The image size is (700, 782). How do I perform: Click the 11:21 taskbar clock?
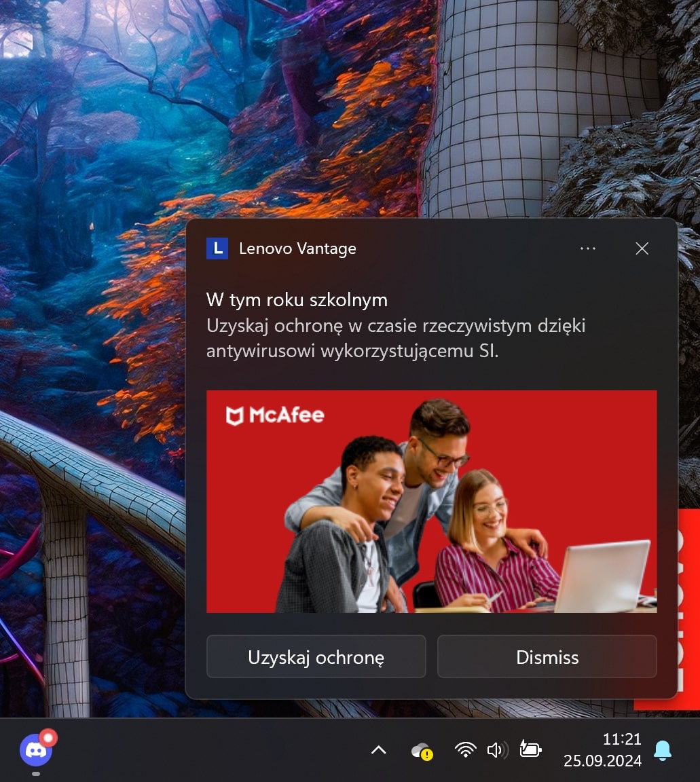[621, 739]
